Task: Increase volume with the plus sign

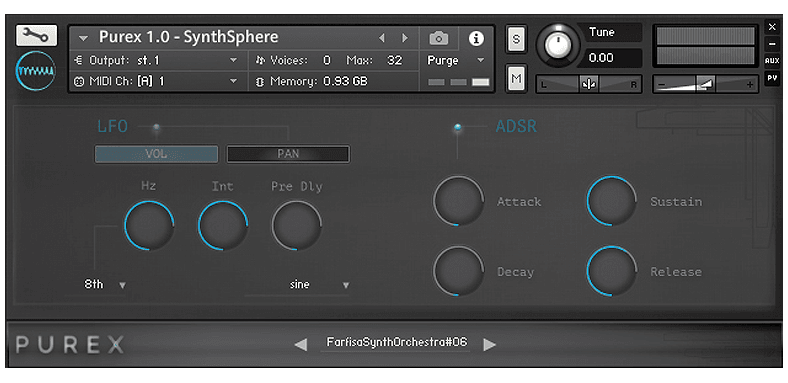Action: (750, 84)
